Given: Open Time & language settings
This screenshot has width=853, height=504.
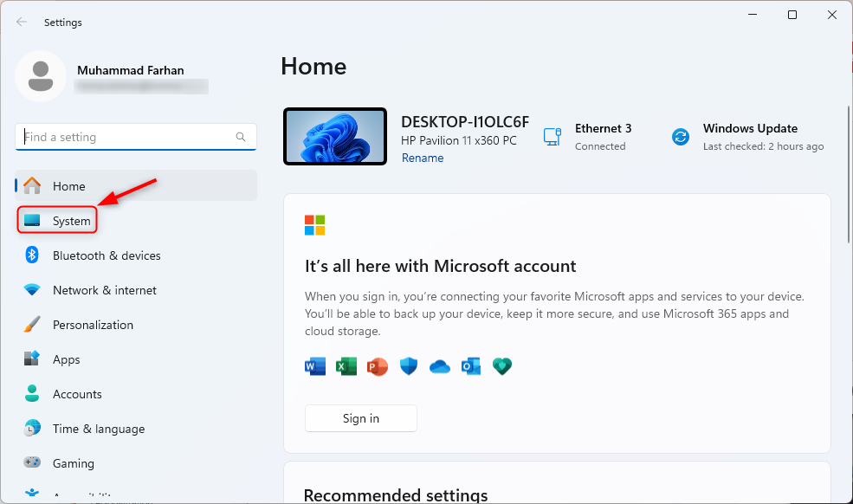Looking at the screenshot, I should (136, 429).
